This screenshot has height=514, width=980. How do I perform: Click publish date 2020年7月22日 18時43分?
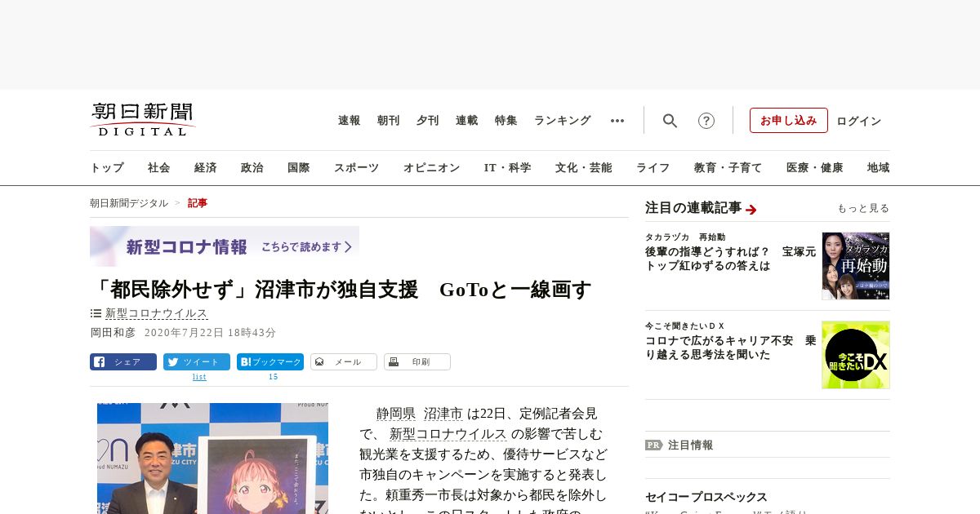click(x=210, y=333)
